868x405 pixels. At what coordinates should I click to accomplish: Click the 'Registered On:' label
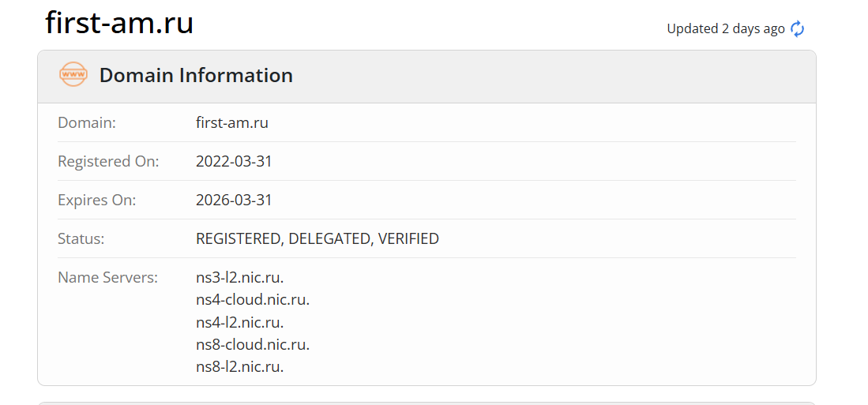coord(108,162)
